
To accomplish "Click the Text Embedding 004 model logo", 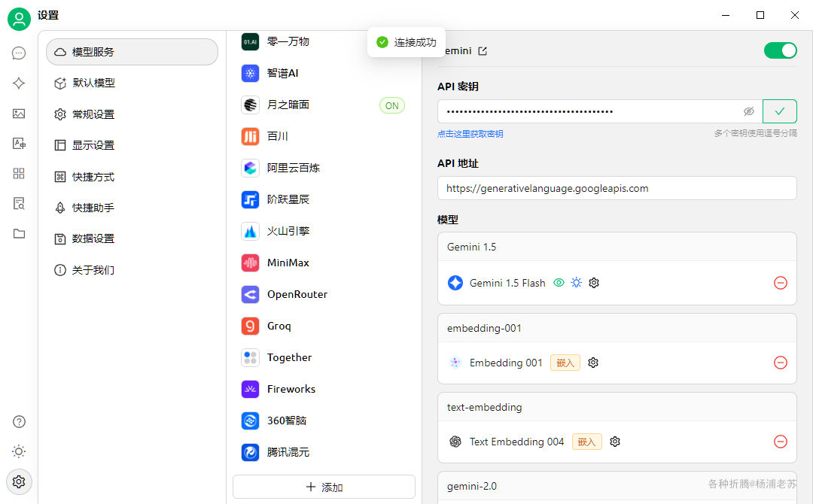I will (455, 442).
